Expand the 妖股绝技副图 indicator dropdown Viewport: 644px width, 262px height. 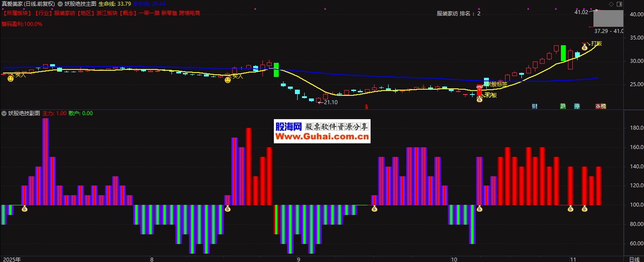(x=4, y=113)
